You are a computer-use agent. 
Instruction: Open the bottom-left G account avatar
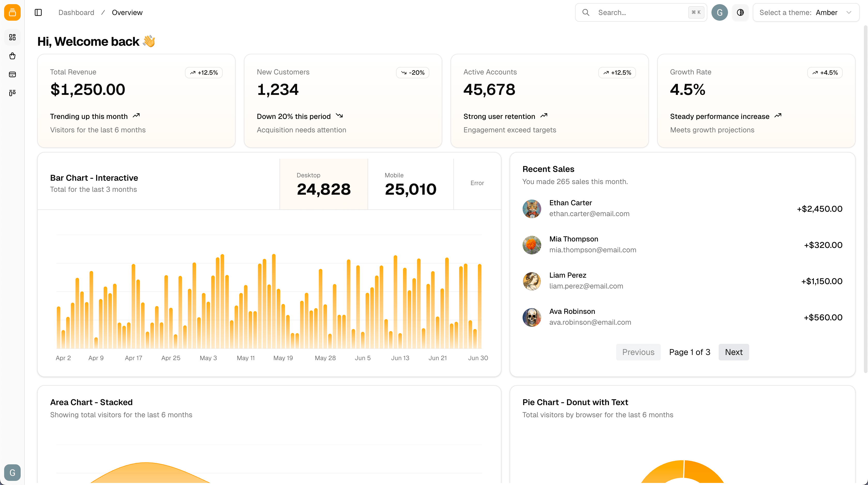click(12, 472)
